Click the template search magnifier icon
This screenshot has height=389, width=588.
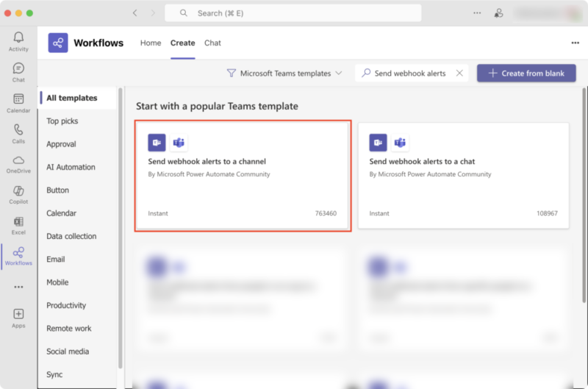[x=366, y=73]
